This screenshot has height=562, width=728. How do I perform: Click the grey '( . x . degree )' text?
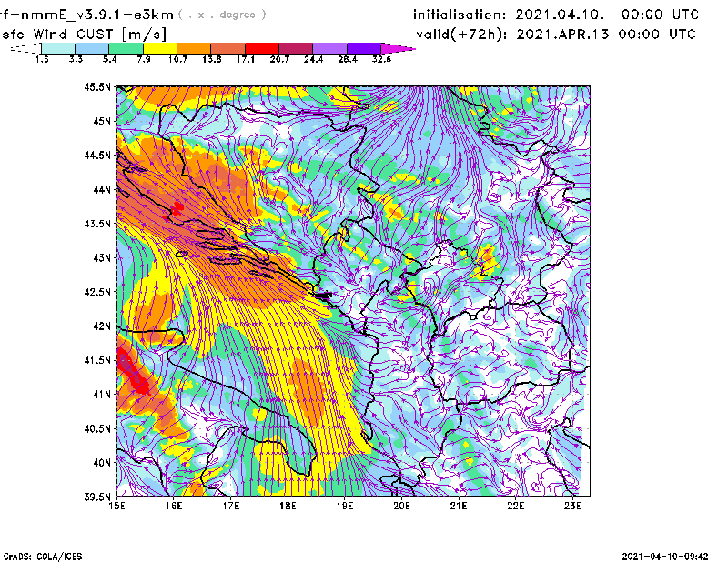(222, 15)
